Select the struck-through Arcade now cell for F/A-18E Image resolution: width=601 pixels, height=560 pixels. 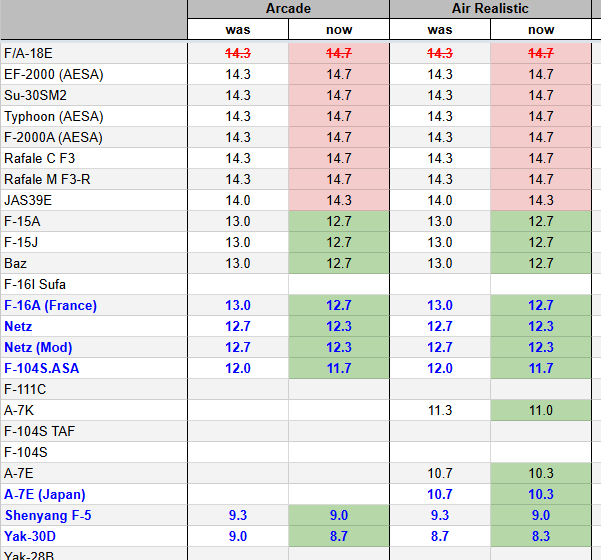click(339, 53)
